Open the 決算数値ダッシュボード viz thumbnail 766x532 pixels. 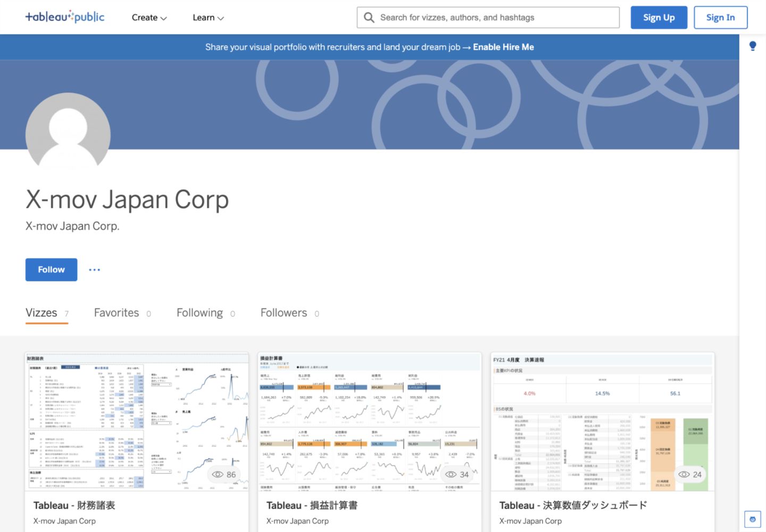pos(603,422)
